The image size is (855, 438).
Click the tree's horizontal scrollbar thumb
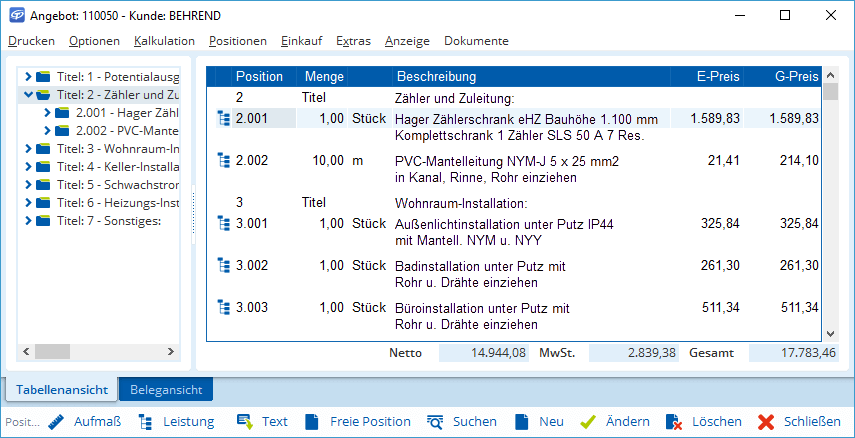(x=80, y=352)
